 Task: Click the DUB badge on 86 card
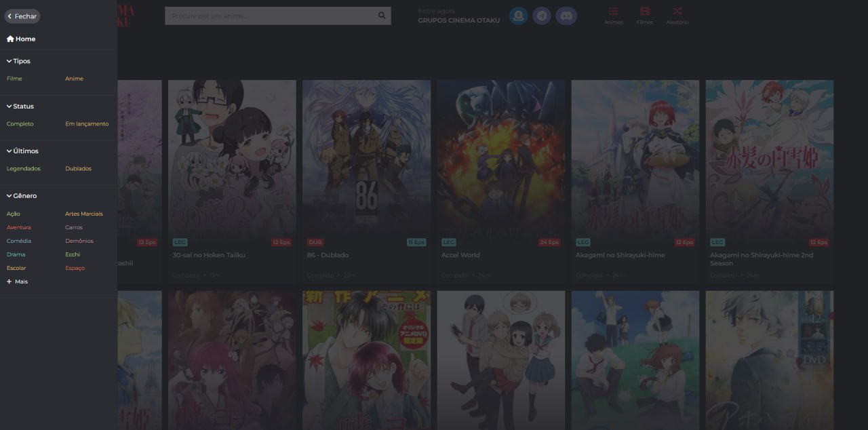point(315,242)
